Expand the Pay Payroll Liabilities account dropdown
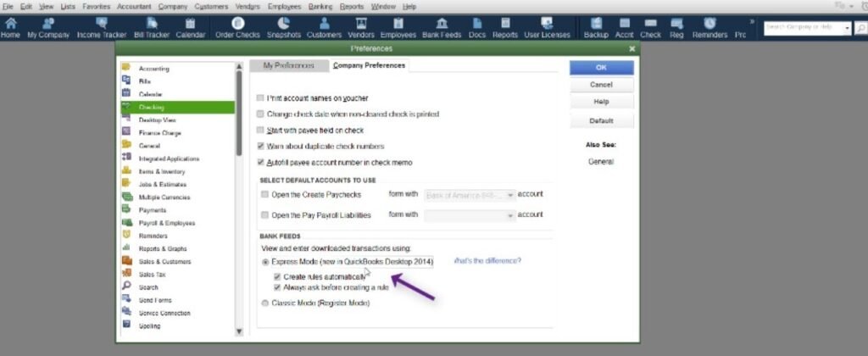This screenshot has width=868, height=356. pos(510,215)
